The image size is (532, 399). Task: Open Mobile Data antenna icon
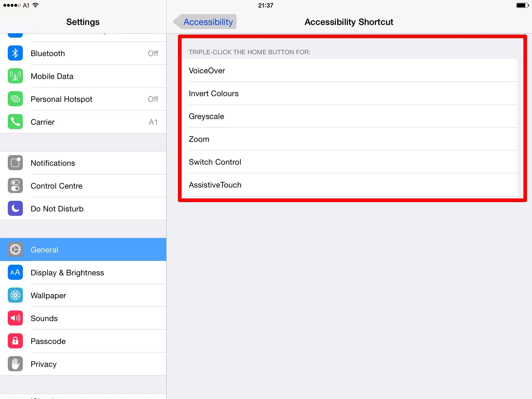(x=15, y=76)
